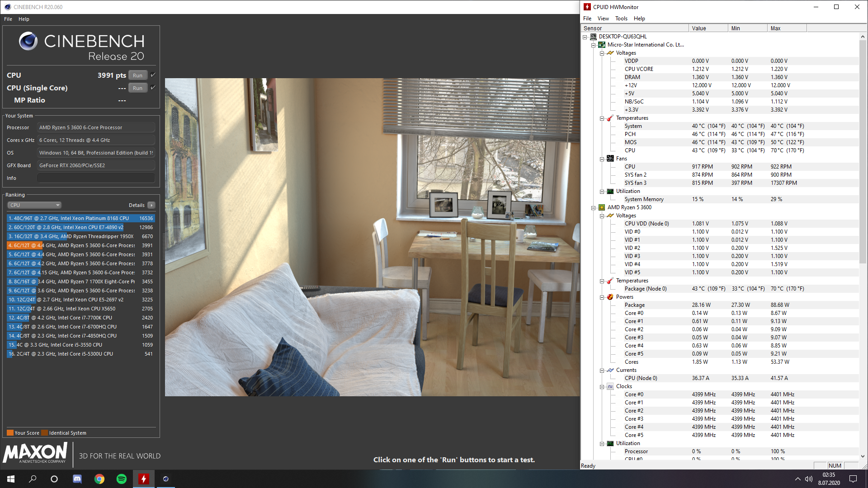Open Cortana circle icon
The width and height of the screenshot is (868, 488).
[x=54, y=479]
